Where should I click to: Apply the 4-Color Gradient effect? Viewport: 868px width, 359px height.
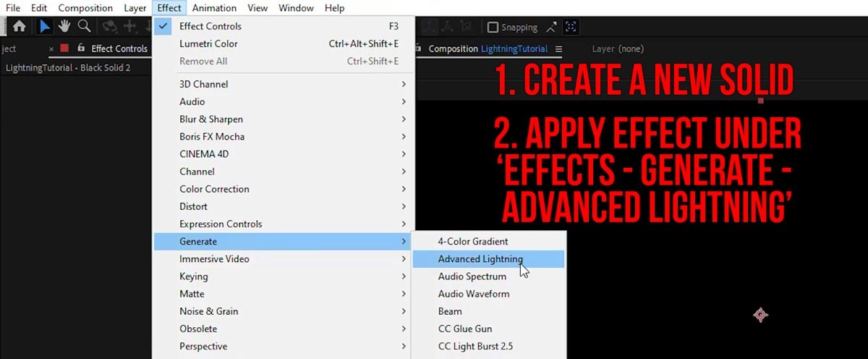(489, 241)
